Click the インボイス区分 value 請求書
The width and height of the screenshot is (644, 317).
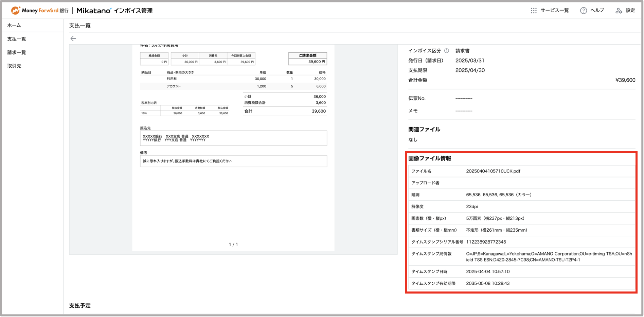click(462, 51)
